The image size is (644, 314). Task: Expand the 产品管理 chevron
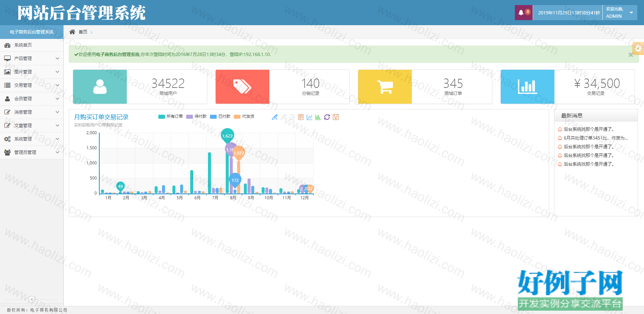[x=57, y=58]
